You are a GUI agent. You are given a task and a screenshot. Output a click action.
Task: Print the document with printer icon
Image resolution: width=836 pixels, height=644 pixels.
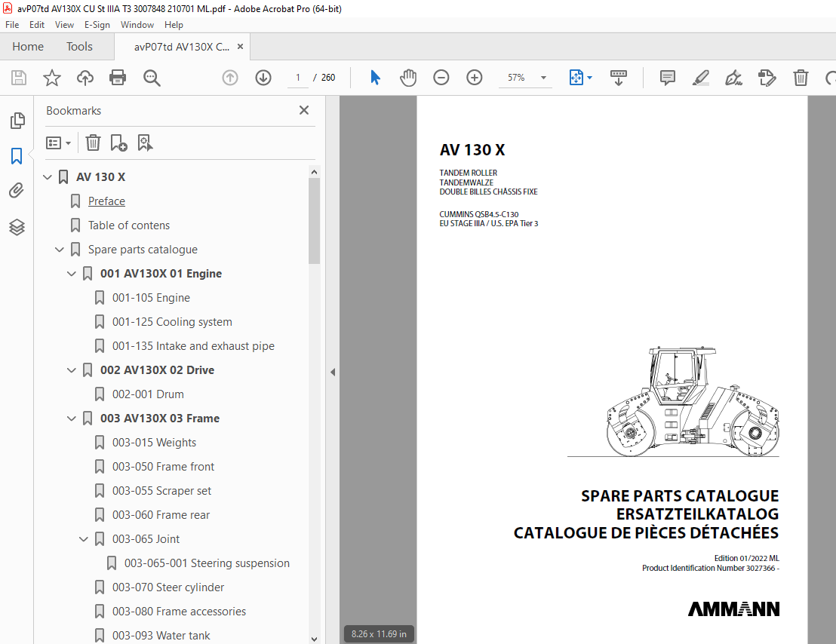click(117, 78)
